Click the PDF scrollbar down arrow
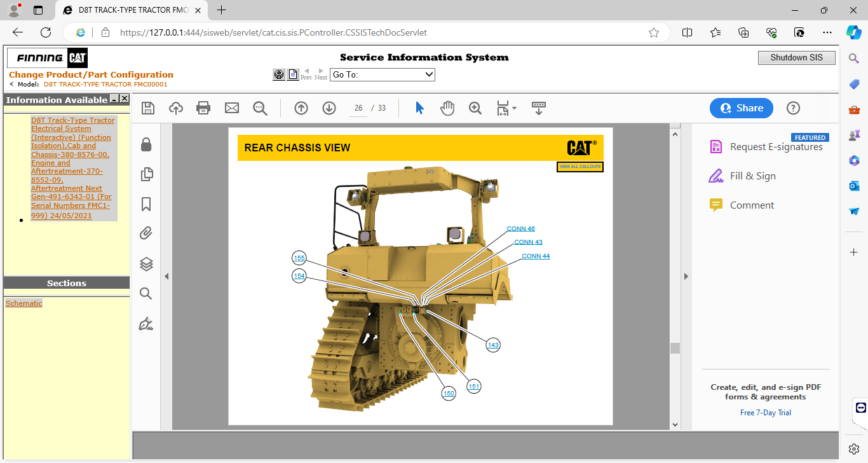 (x=675, y=424)
